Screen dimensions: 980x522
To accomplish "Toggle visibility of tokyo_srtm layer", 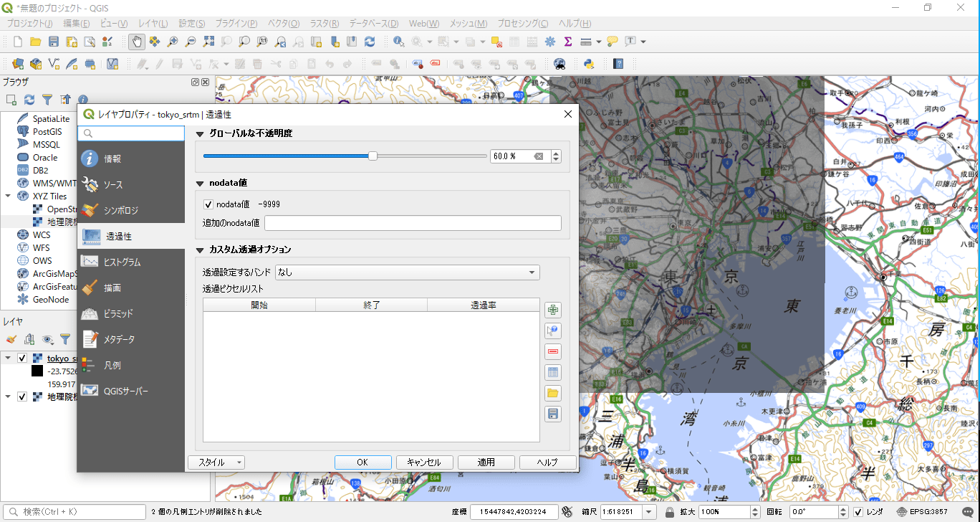I will click(x=22, y=358).
